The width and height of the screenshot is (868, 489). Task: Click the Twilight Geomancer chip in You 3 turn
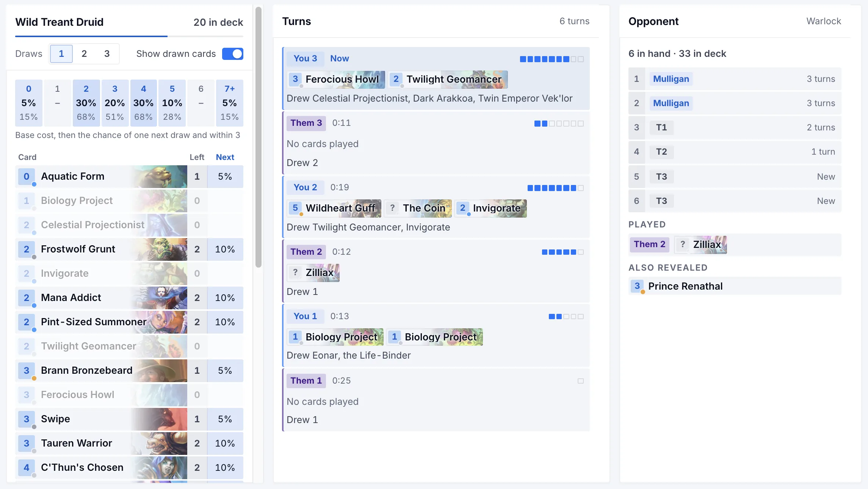click(448, 79)
